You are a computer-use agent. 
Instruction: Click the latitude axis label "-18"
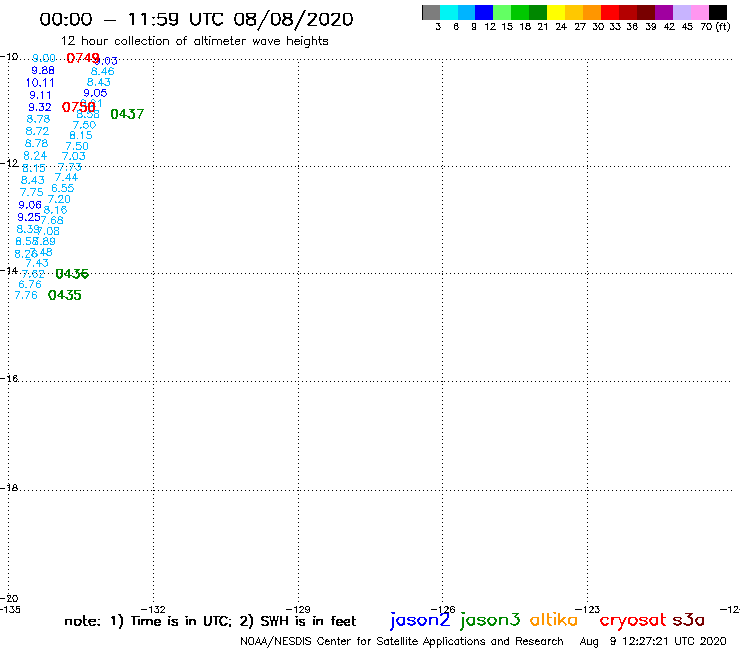9,487
